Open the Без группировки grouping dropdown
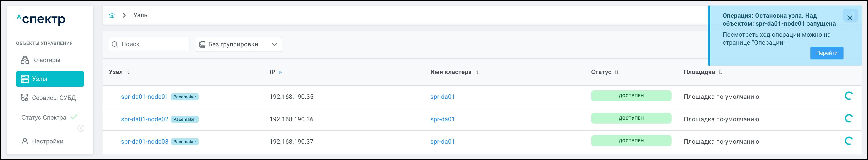This screenshot has height=160, width=868. [x=239, y=45]
